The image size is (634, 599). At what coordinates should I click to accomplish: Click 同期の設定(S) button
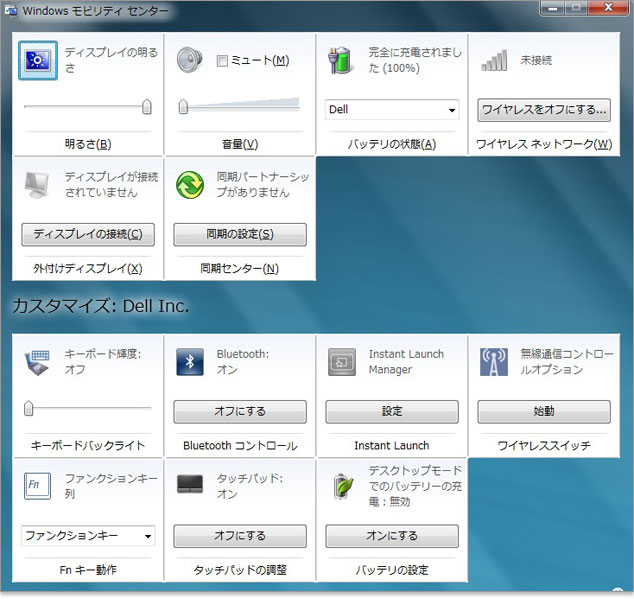pyautogui.click(x=240, y=234)
